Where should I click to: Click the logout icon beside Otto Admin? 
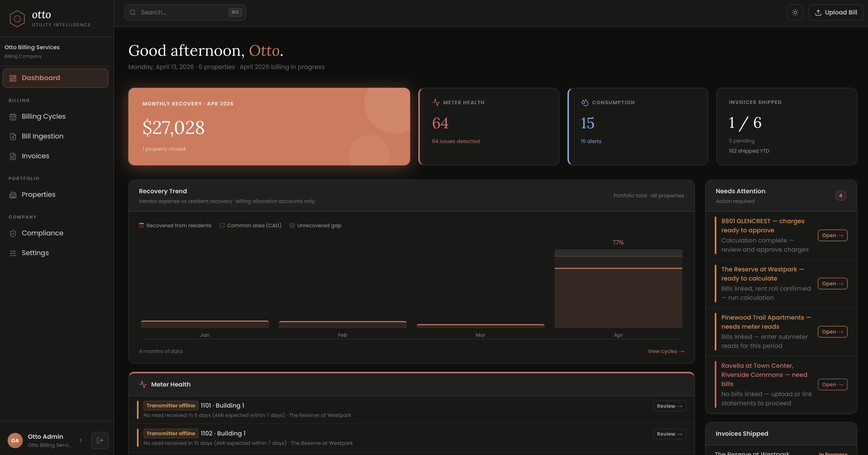(100, 440)
